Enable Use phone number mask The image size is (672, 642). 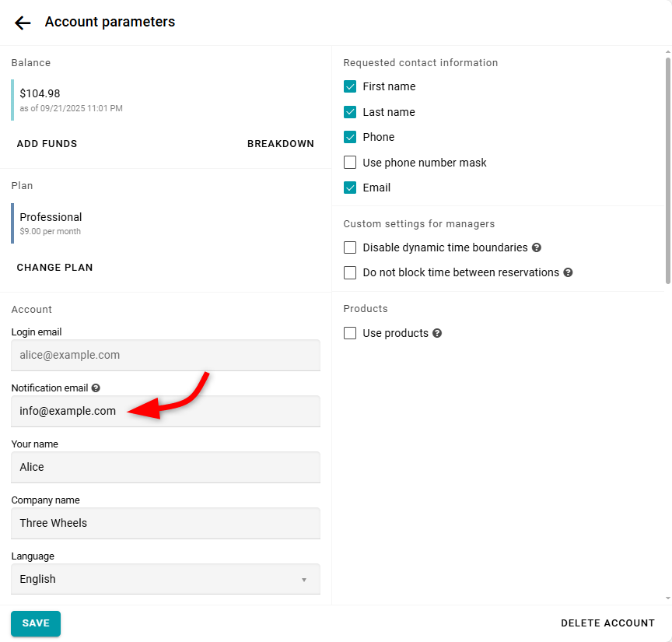[x=350, y=163]
